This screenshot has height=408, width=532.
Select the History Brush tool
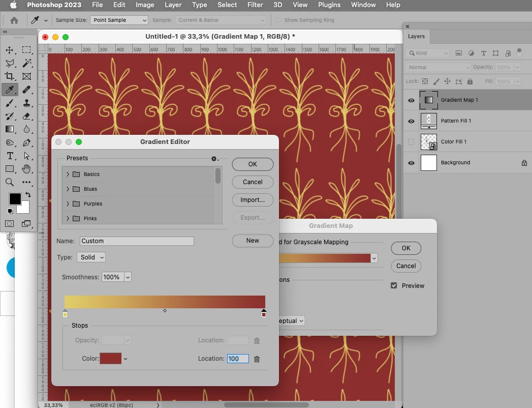click(10, 116)
